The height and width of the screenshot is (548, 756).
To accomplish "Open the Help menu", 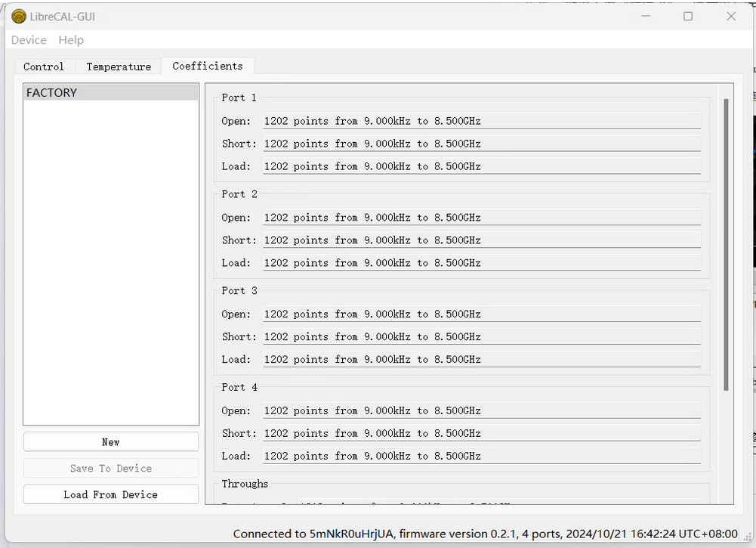I will click(x=71, y=40).
